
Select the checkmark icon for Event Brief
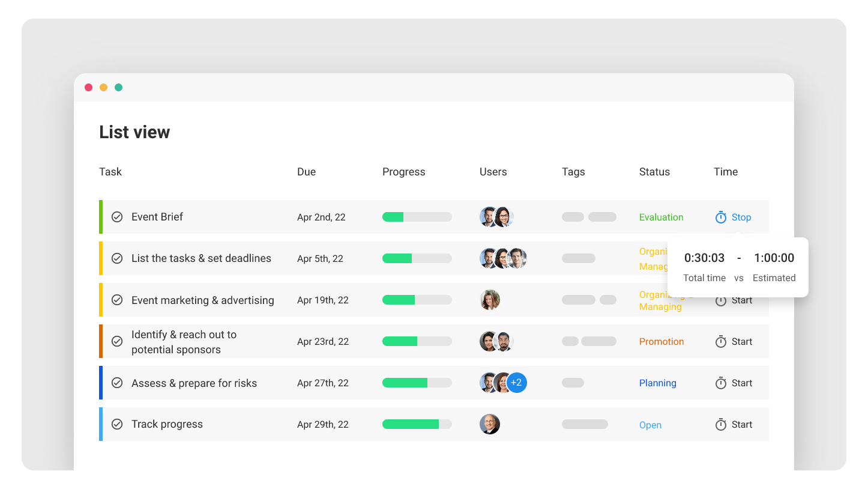point(117,216)
